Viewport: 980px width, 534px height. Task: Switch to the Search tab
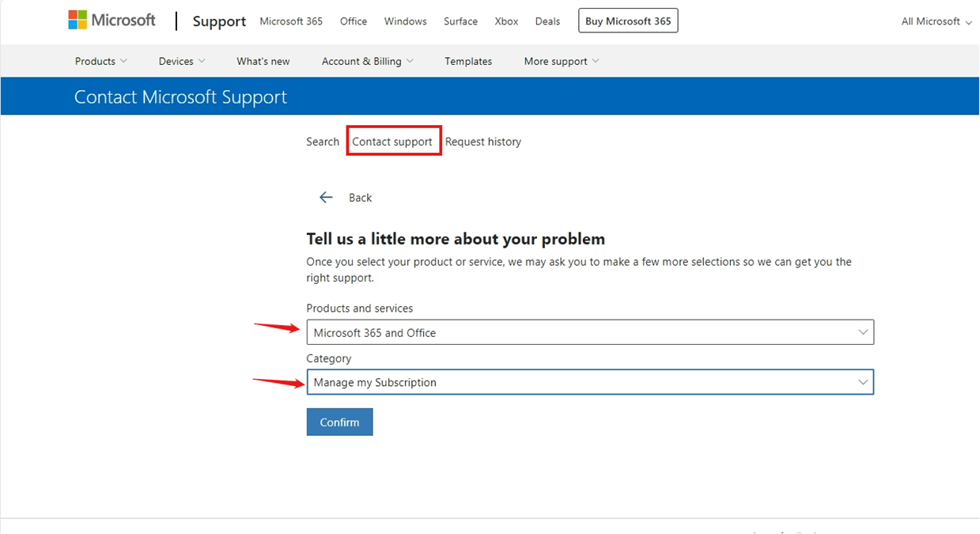[x=323, y=142]
